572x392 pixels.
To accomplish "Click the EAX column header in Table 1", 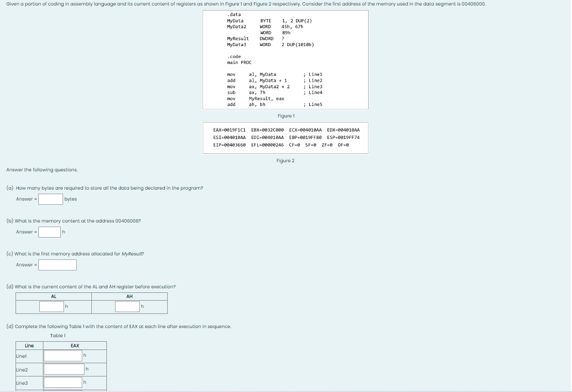I will (x=74, y=345).
